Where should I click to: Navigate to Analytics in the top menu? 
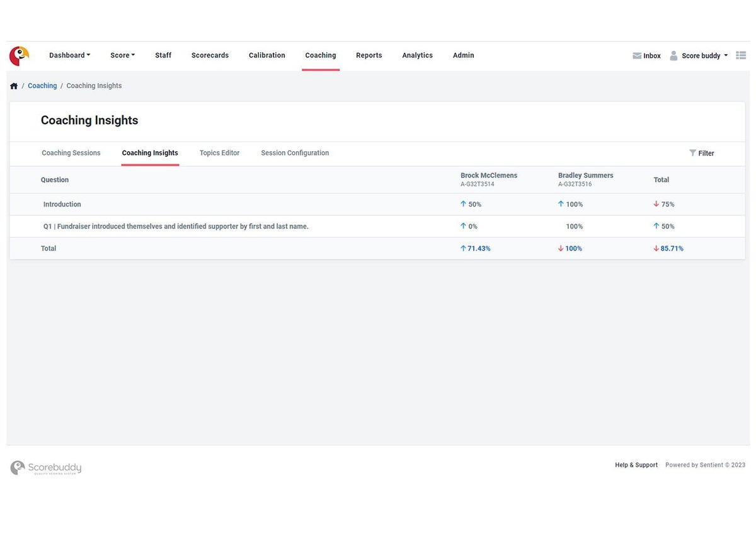point(417,55)
